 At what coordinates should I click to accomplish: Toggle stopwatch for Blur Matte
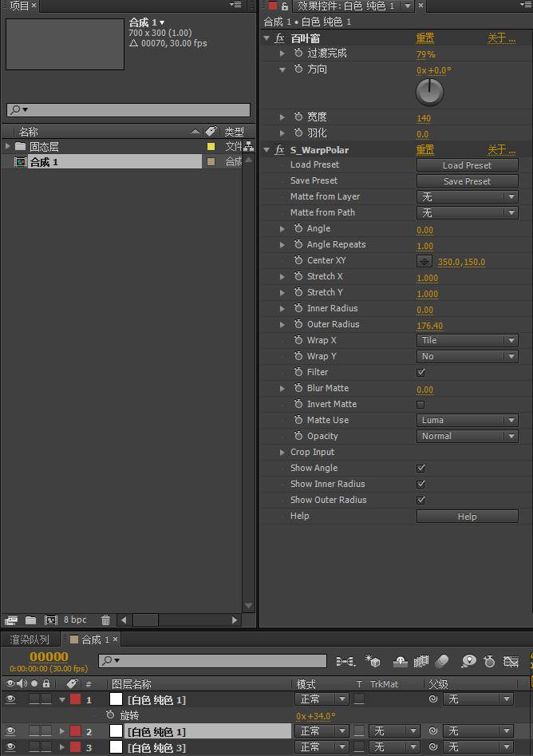coord(298,388)
